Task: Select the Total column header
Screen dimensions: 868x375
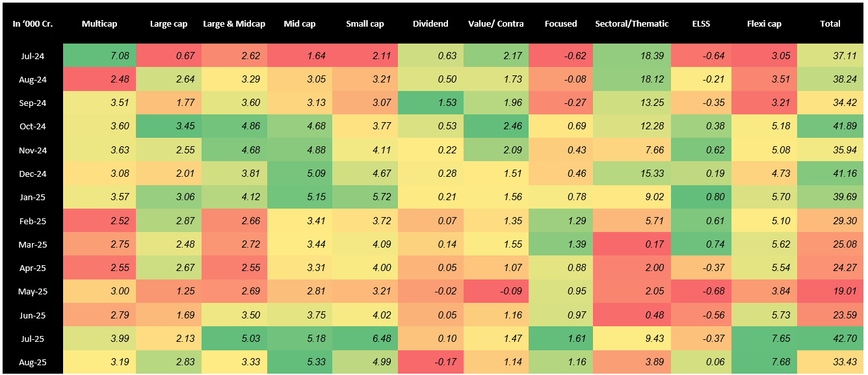Action: point(830,24)
